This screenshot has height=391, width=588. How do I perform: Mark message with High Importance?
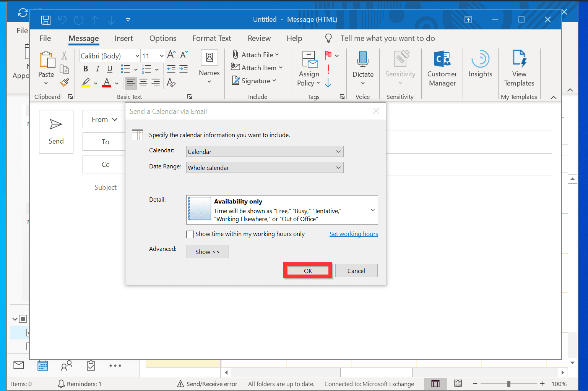tap(328, 69)
